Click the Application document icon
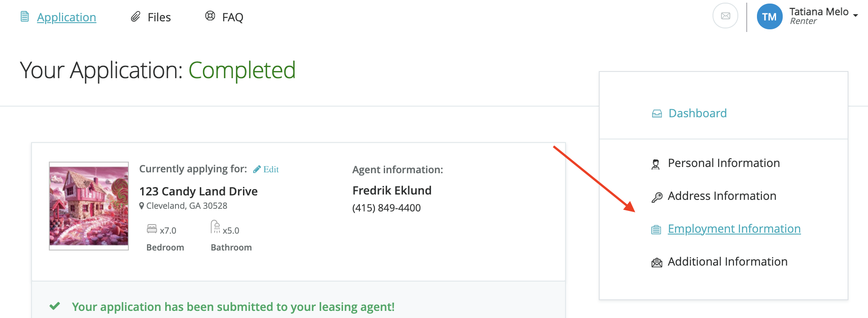Image resolution: width=868 pixels, height=318 pixels. click(x=25, y=17)
